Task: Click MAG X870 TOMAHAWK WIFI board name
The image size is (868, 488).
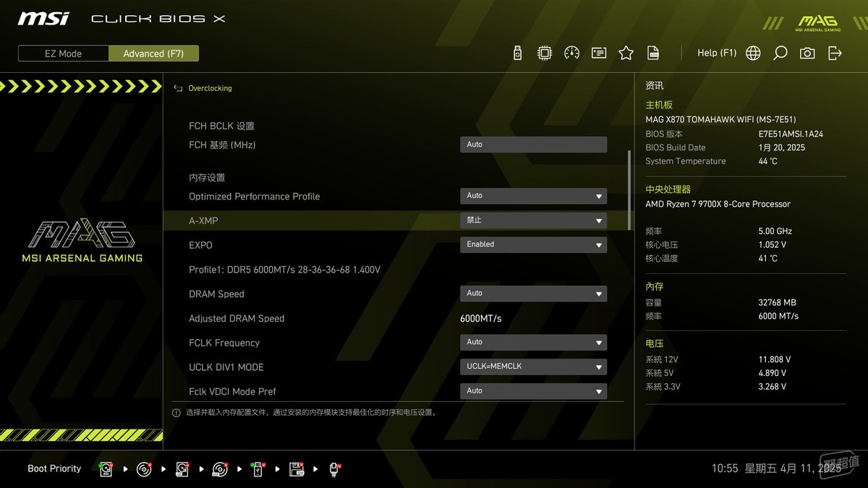Action: [x=720, y=120]
